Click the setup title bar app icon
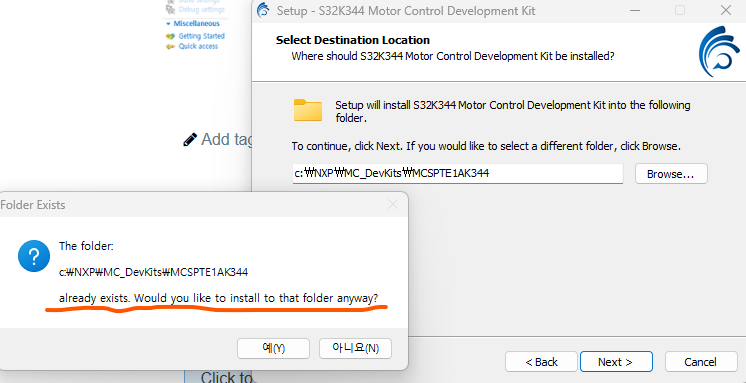The image size is (746, 383). point(263,10)
